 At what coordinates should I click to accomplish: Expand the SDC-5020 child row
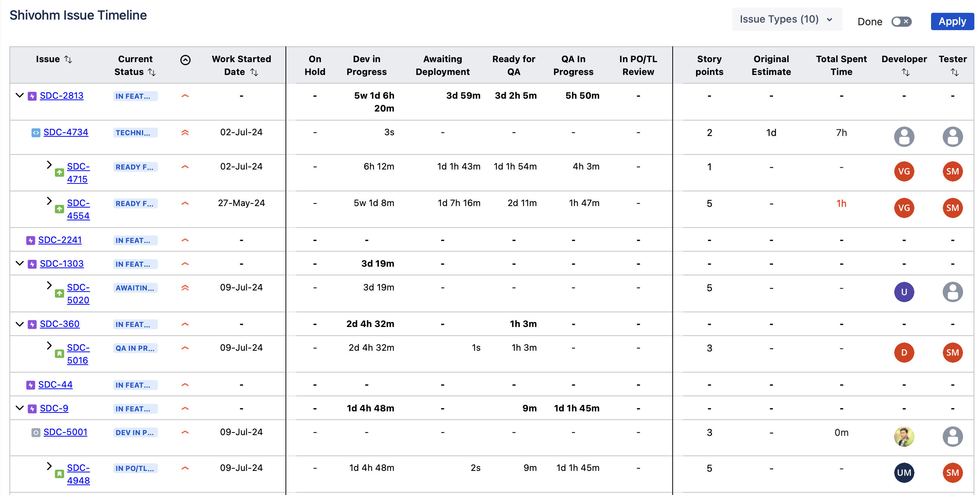[49, 285]
